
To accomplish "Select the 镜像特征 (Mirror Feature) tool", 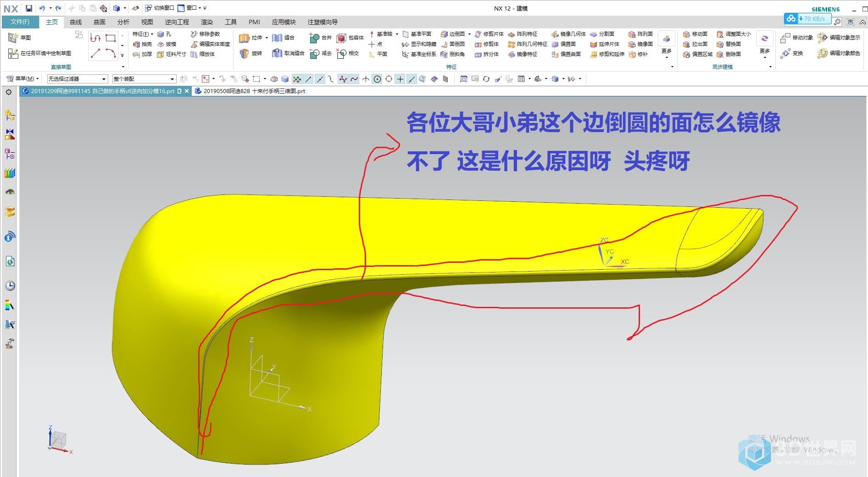I will point(523,54).
